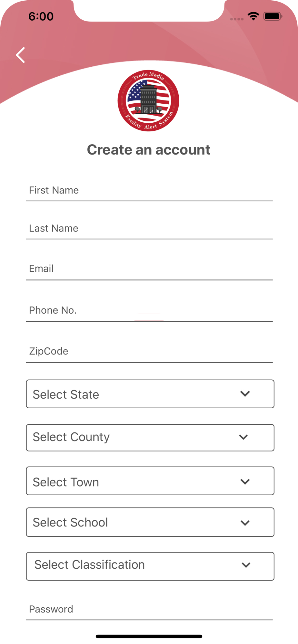Expand the Select School dropdown

tap(150, 522)
